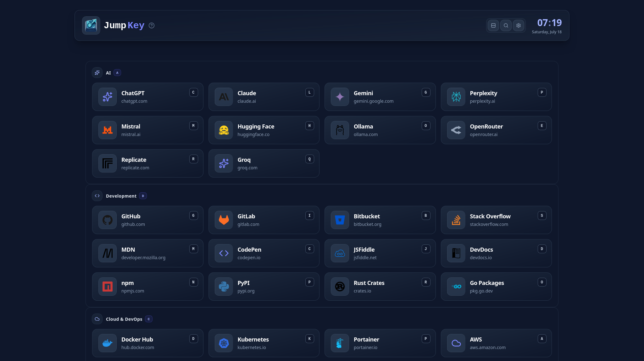Image resolution: width=644 pixels, height=361 pixels.
Task: Click the GitHub octocat icon
Action: (108, 220)
